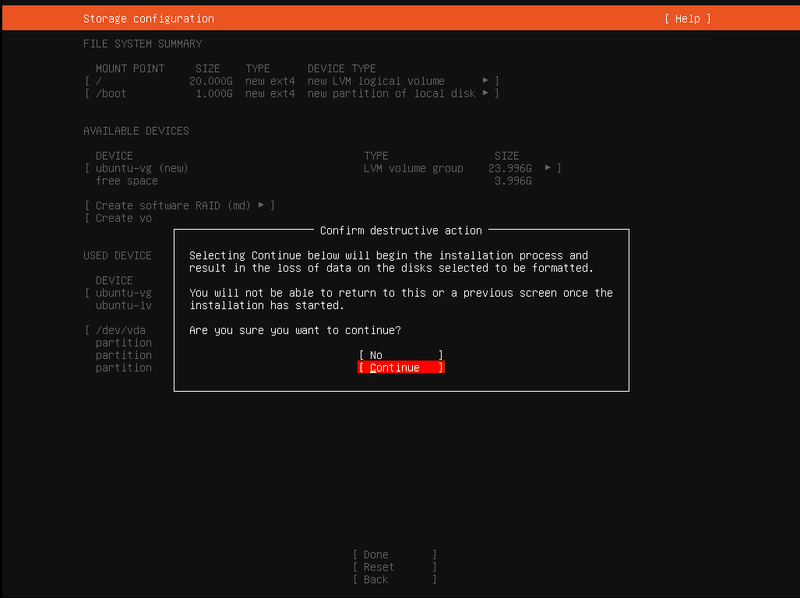
Task: Select the ubuntu-lv logical volume row
Action: pos(123,305)
